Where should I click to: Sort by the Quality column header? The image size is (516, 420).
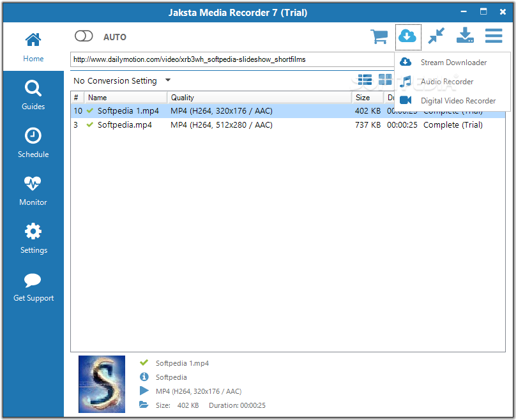[x=260, y=98]
